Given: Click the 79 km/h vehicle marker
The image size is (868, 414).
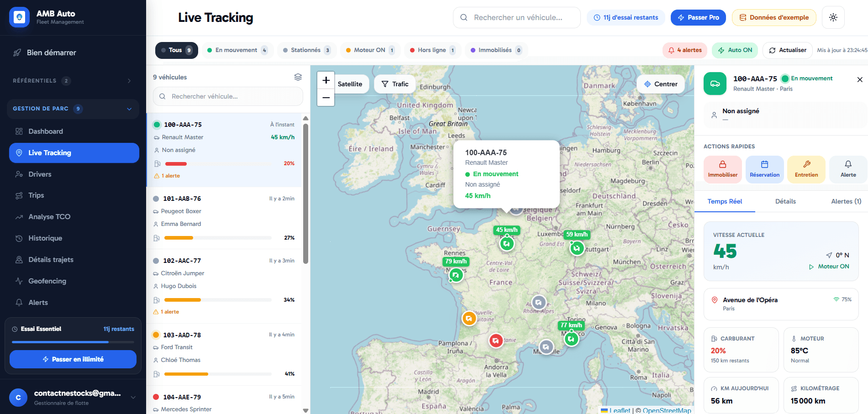Looking at the screenshot, I should click(456, 275).
